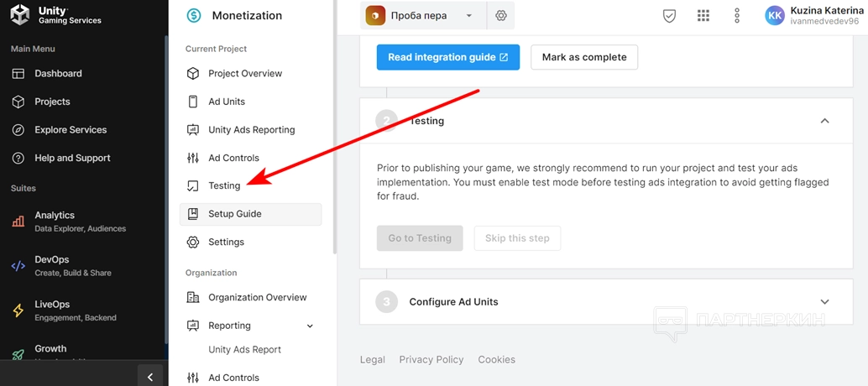Click the Kuzina Katerina profile avatar
This screenshot has width=868, height=386.
click(775, 16)
